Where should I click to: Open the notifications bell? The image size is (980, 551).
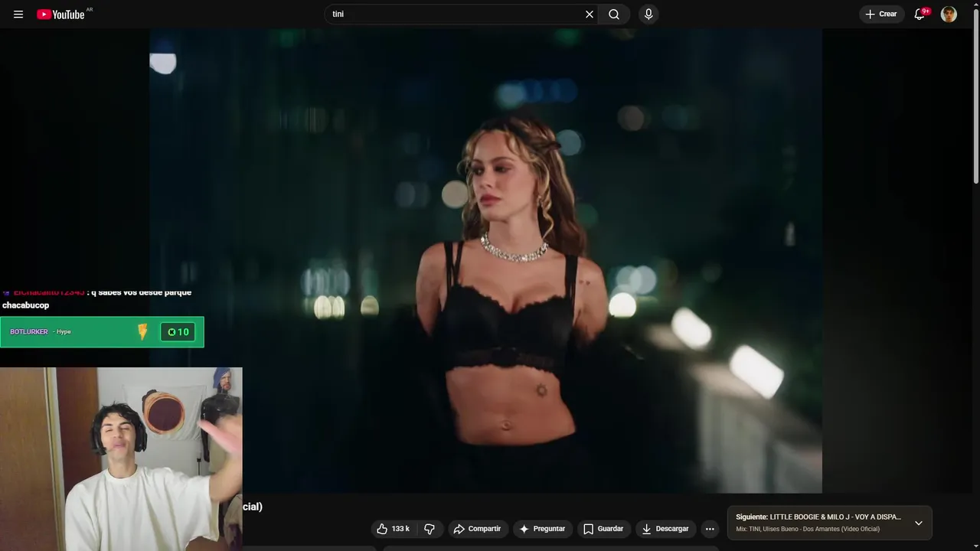[920, 15]
